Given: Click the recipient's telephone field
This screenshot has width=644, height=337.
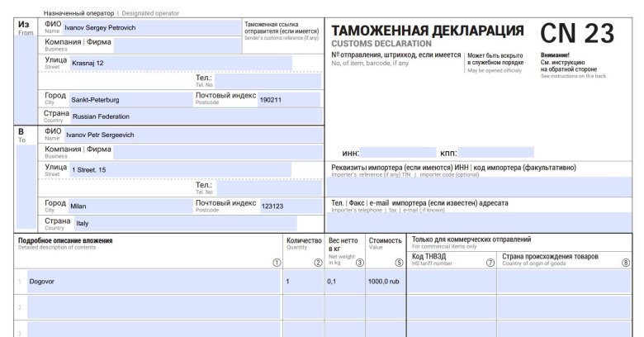Looking at the screenshot, I should click(x=267, y=187).
